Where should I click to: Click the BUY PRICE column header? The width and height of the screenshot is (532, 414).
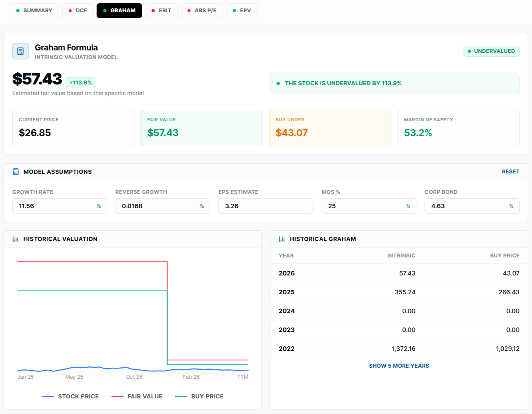click(505, 255)
